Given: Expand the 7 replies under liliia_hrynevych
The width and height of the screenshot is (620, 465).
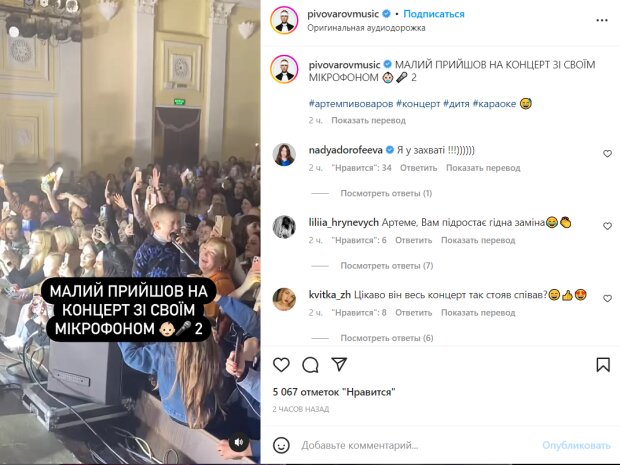Looking at the screenshot, I should pos(387,266).
